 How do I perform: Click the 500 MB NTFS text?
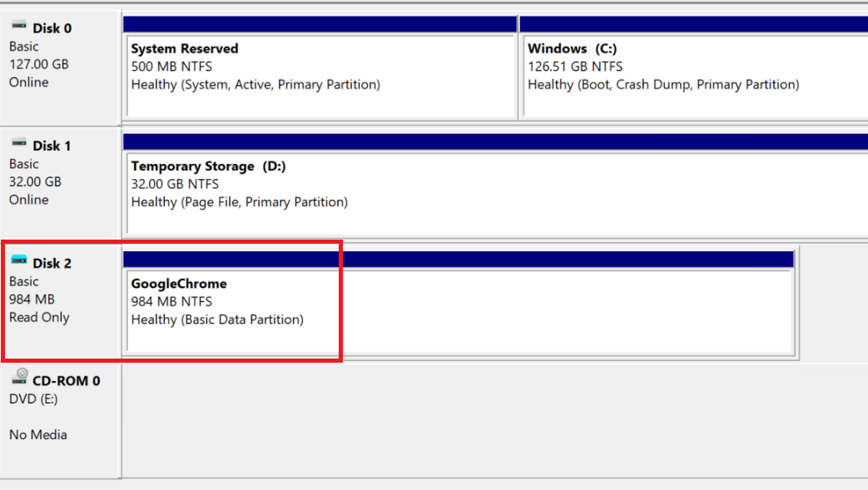point(171,67)
